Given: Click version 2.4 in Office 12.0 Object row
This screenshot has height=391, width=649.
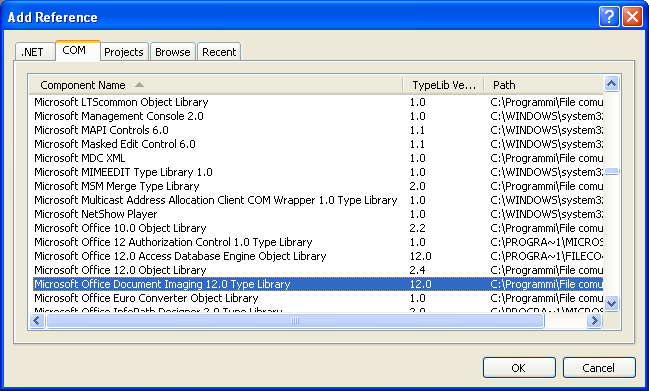Looking at the screenshot, I should pyautogui.click(x=417, y=270).
